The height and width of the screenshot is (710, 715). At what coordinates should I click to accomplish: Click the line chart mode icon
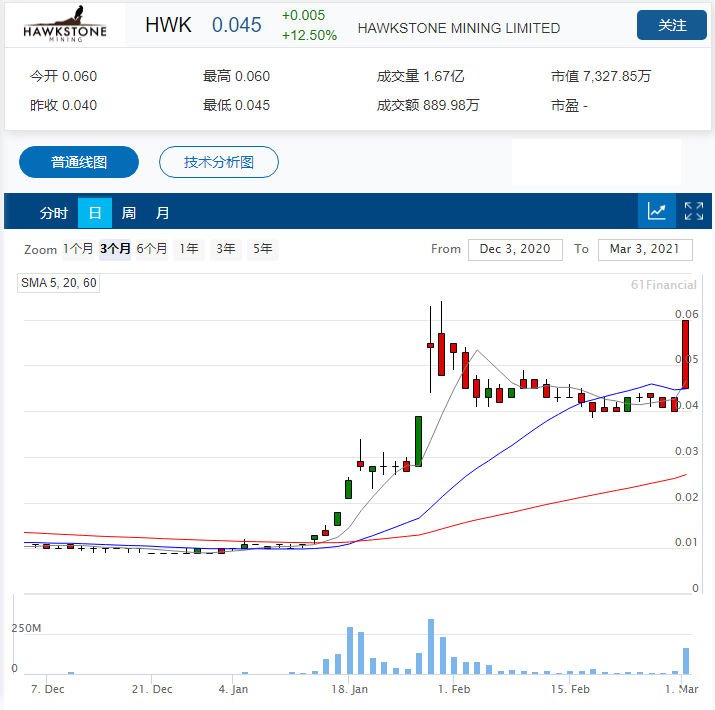coord(656,211)
